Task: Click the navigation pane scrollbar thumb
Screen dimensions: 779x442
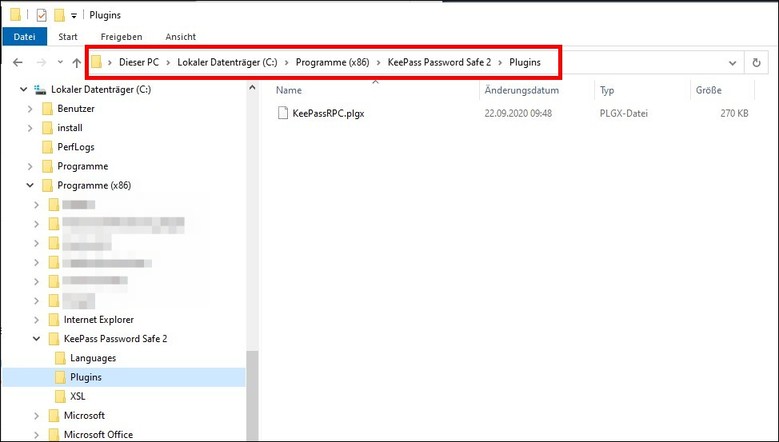Action: click(252, 396)
